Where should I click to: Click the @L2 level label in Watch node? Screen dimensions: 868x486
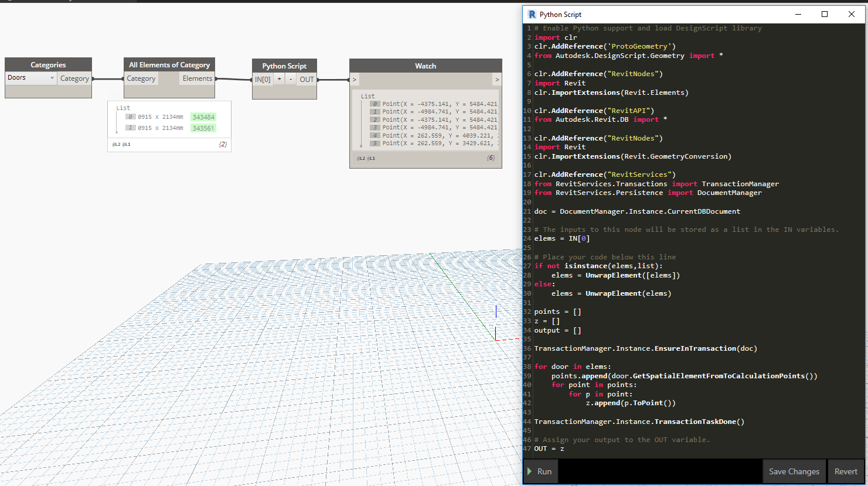pos(360,158)
